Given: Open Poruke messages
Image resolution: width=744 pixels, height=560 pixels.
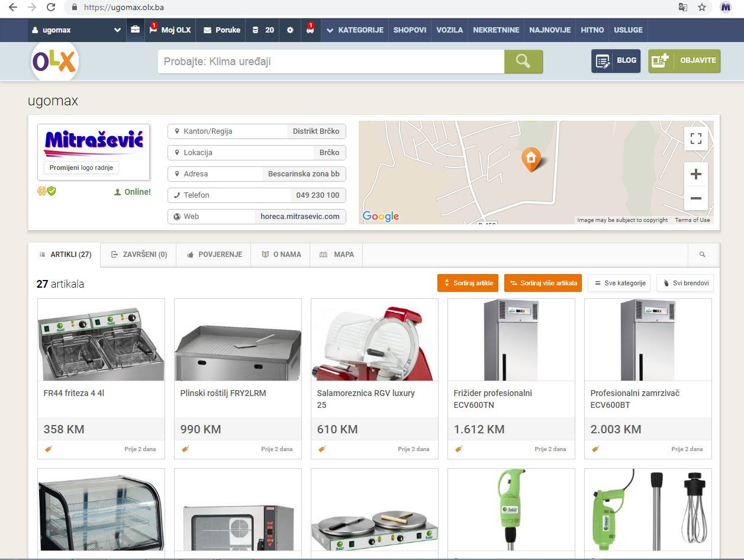Looking at the screenshot, I should pyautogui.click(x=221, y=30).
